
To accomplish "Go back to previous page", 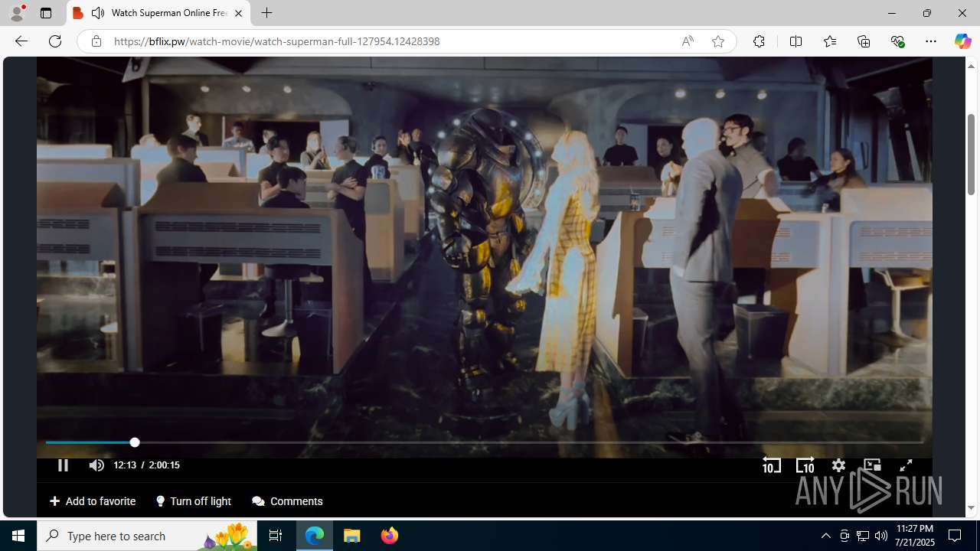I will tap(21, 41).
